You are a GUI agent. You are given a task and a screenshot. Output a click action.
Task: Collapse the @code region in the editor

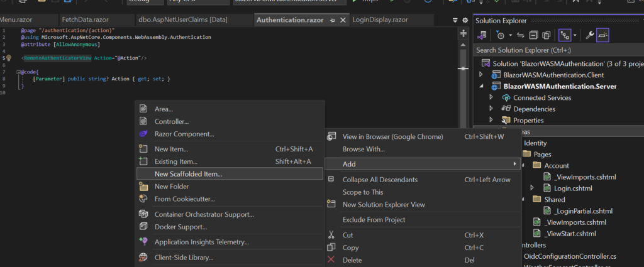pyautogui.click(x=18, y=72)
